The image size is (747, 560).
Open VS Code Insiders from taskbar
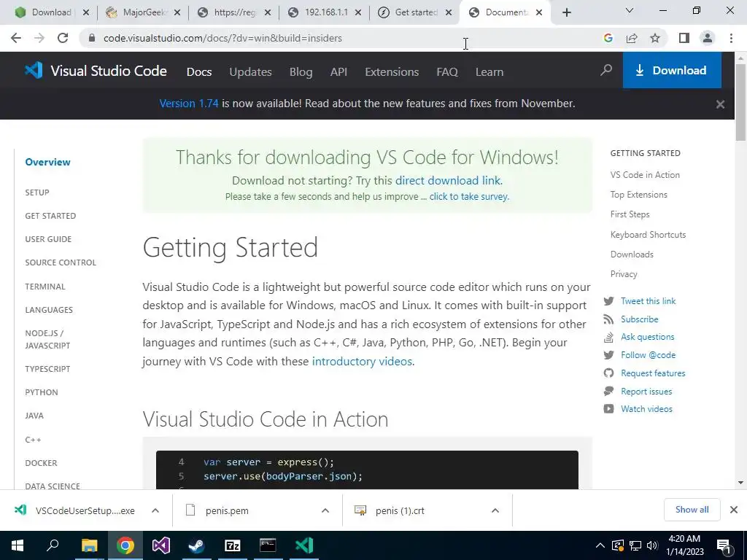click(303, 545)
